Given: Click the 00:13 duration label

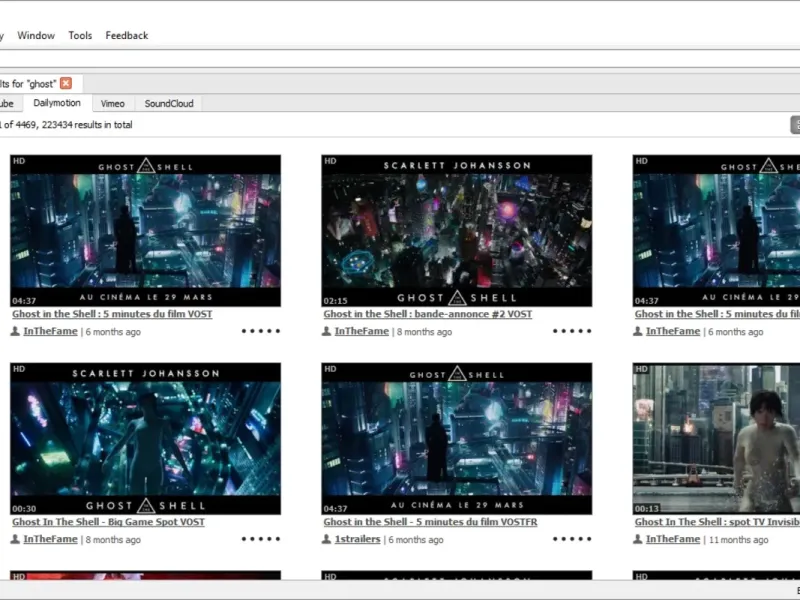Looking at the screenshot, I should [x=646, y=509].
